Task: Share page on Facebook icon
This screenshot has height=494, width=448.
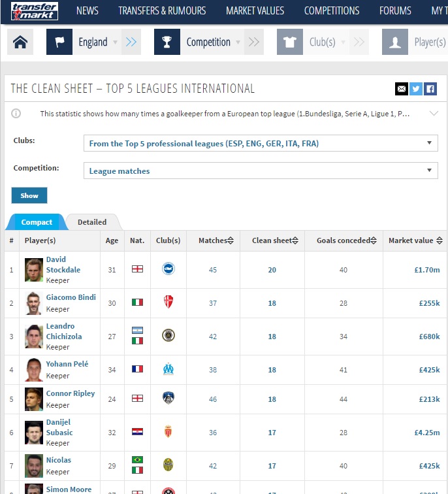Action: tap(430, 89)
